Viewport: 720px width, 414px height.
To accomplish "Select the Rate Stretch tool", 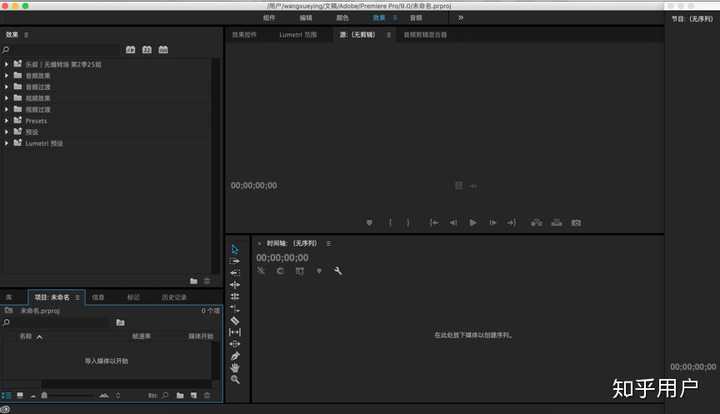I will tap(235, 308).
